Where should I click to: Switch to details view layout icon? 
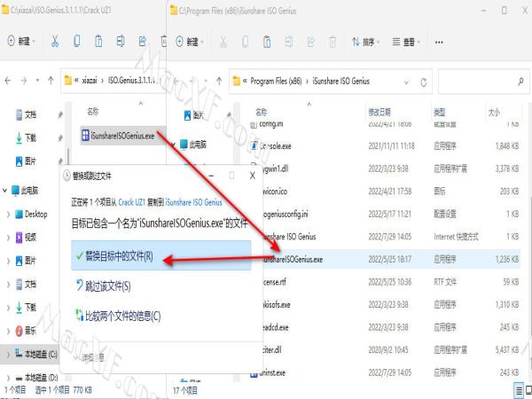(x=519, y=391)
